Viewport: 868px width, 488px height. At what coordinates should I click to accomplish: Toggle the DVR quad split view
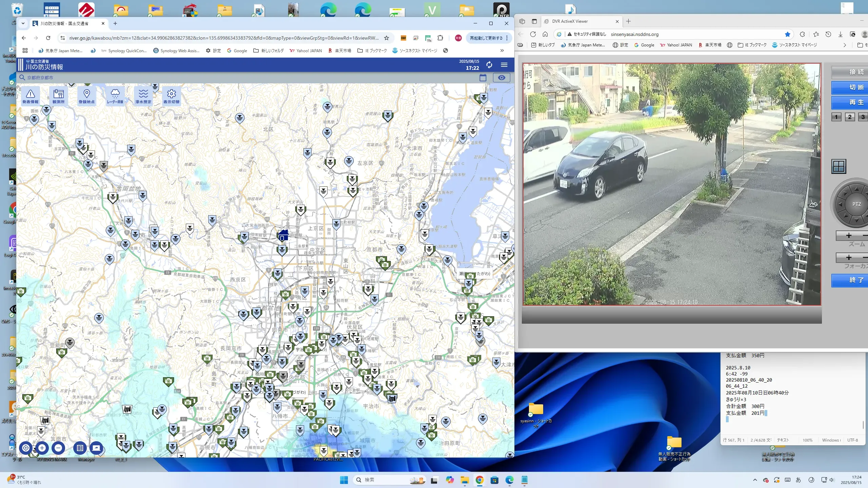[x=839, y=166]
